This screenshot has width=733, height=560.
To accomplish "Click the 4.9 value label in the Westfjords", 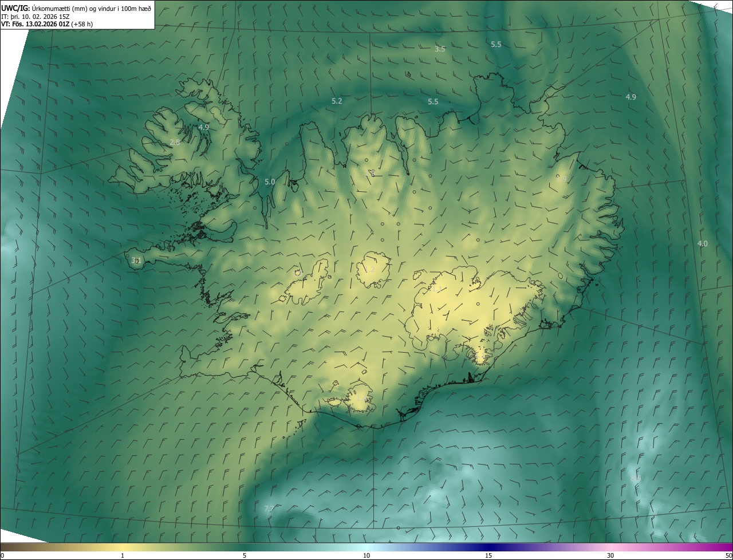I will click(203, 127).
